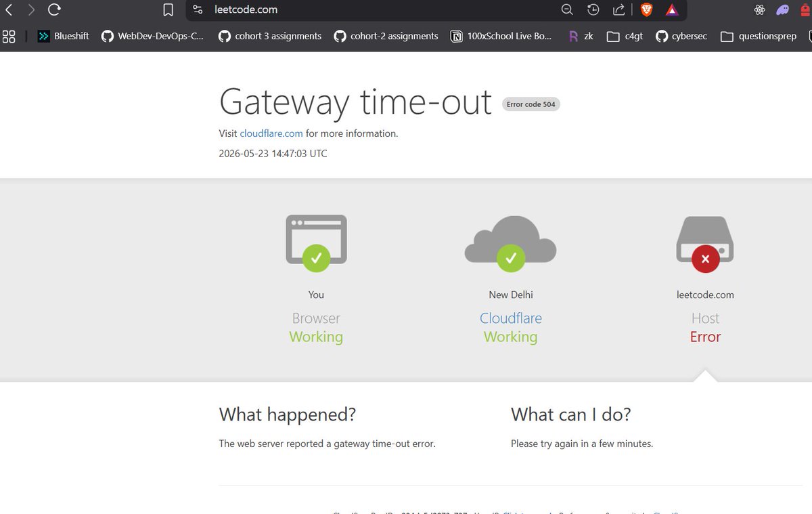Open the questionprep bookmarks folder
812x514 pixels.
click(x=759, y=36)
